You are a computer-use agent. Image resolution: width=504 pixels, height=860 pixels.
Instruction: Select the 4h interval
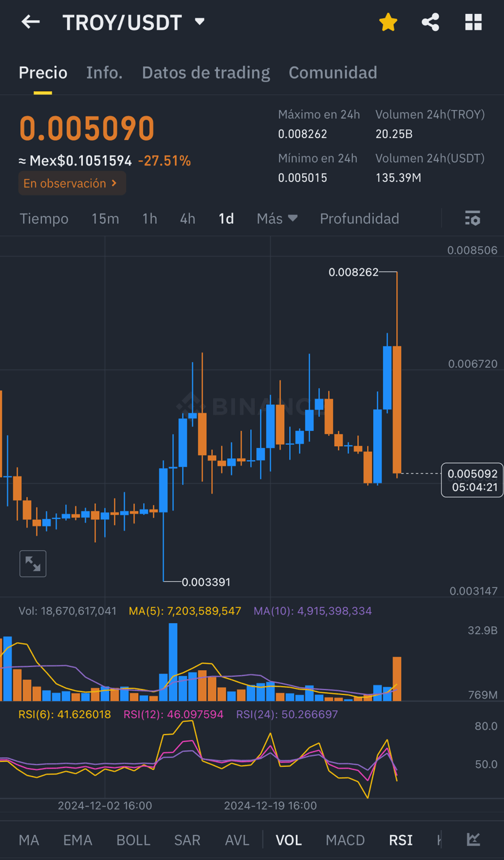(x=187, y=218)
